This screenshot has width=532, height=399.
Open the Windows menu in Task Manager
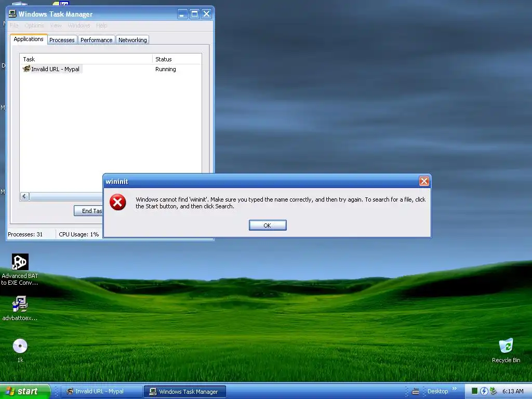(79, 25)
